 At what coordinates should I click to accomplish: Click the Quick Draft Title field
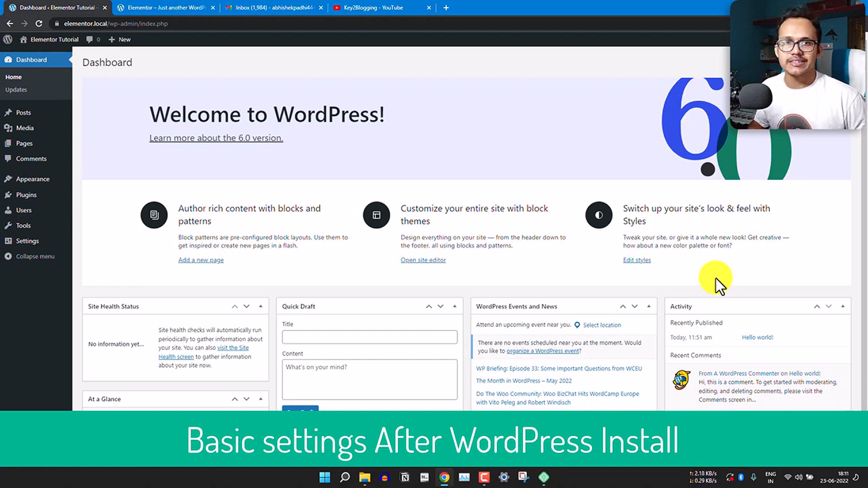[369, 337]
